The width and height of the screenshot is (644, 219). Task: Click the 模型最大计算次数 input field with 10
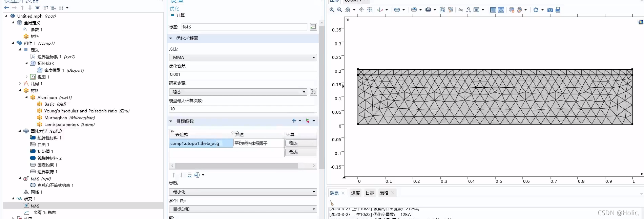pyautogui.click(x=243, y=109)
